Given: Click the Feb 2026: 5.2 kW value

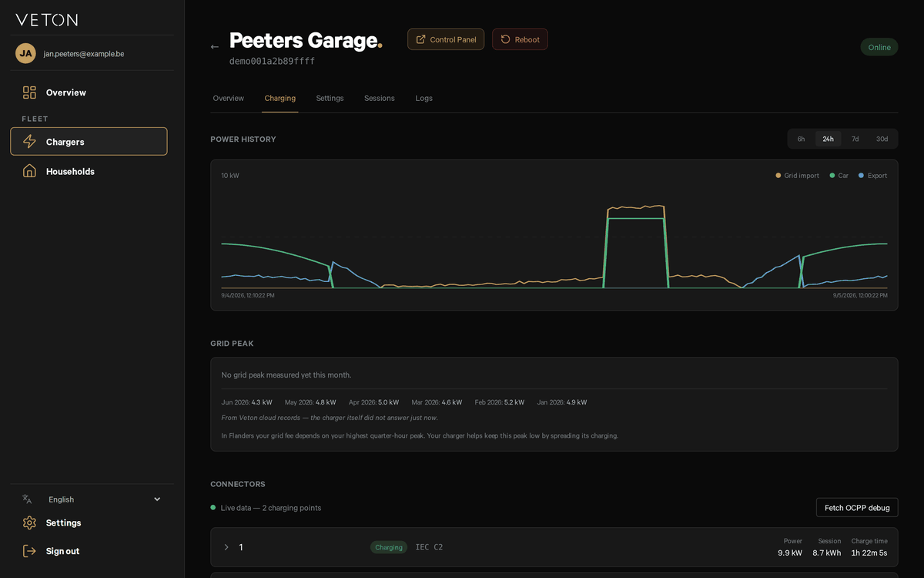Looking at the screenshot, I should click(500, 402).
